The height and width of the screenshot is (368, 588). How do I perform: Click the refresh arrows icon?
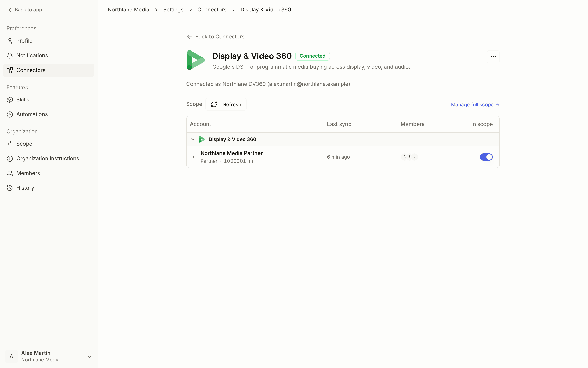pyautogui.click(x=214, y=104)
